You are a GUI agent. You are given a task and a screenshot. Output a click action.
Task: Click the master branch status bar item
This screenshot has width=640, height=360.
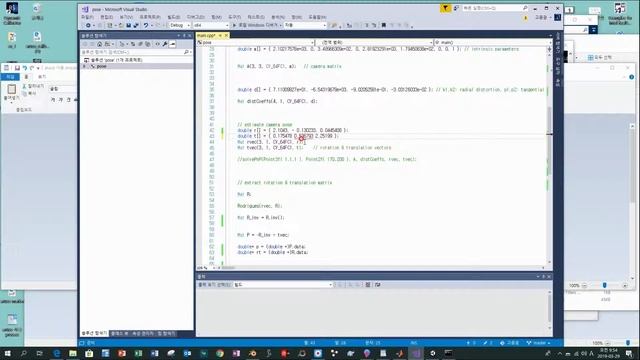click(539, 343)
